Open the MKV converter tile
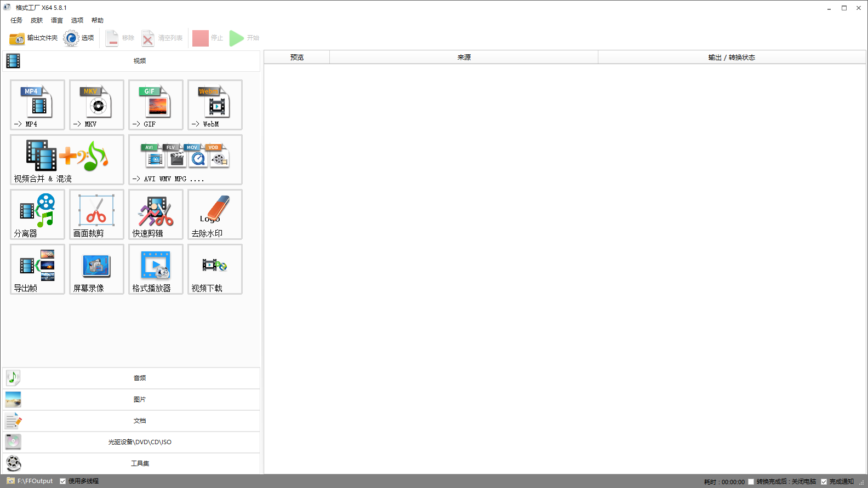 (x=96, y=105)
